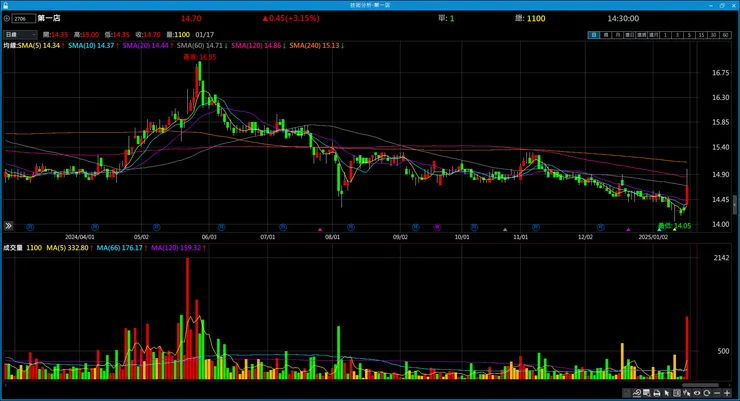Image resolution: width=740 pixels, height=401 pixels.
Task: Click the ▲0.45(+3.15%) change text
Action: point(291,18)
